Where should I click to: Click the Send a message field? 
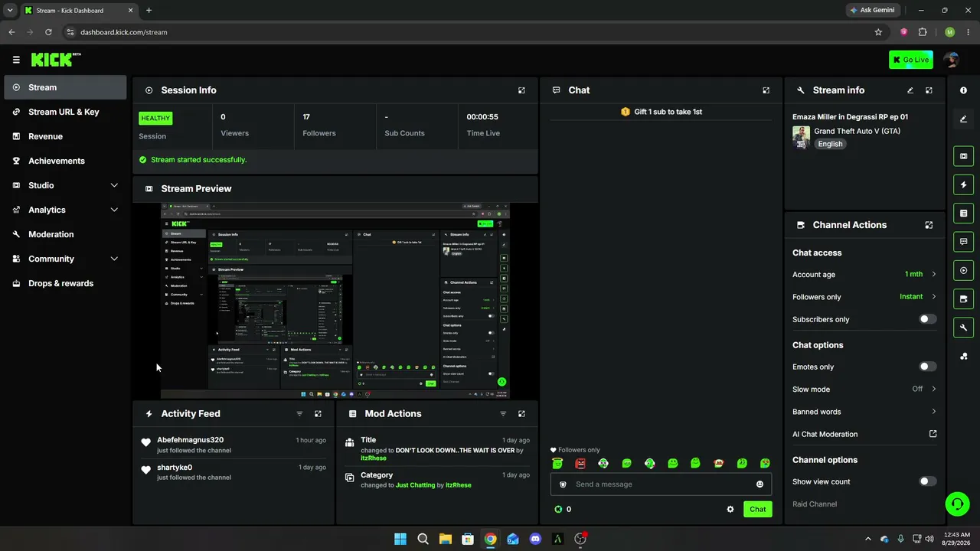tap(661, 484)
